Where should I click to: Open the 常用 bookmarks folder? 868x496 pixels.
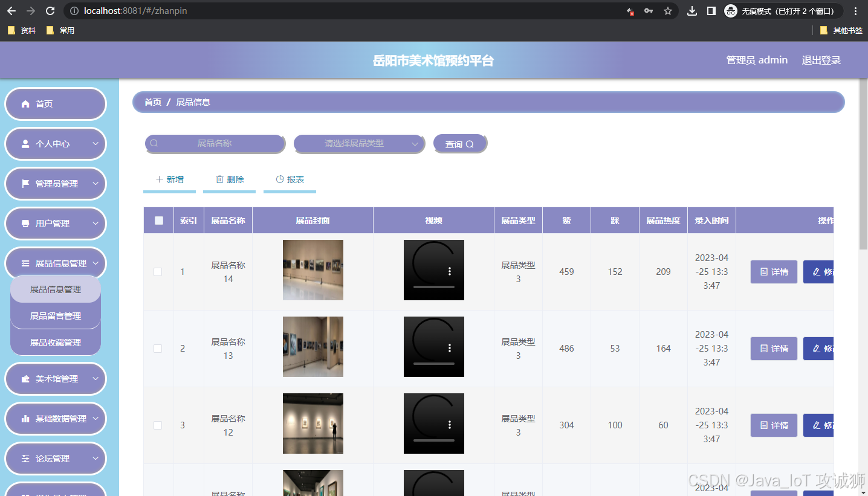60,30
